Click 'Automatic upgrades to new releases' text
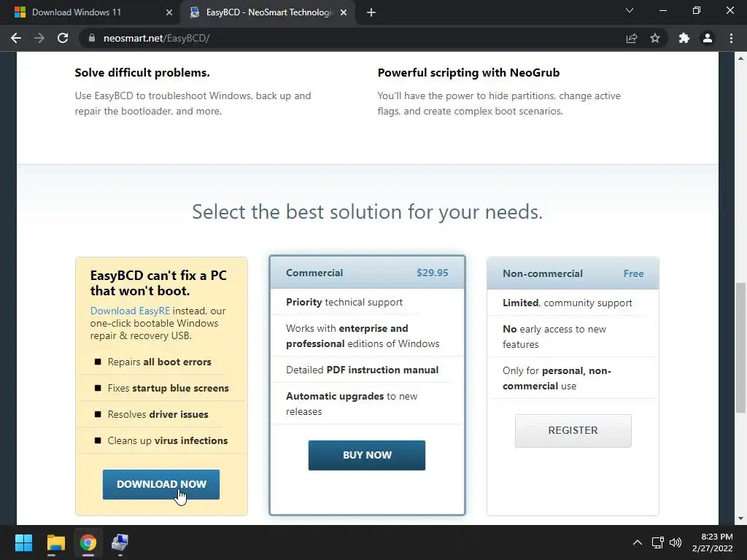 pos(352,404)
